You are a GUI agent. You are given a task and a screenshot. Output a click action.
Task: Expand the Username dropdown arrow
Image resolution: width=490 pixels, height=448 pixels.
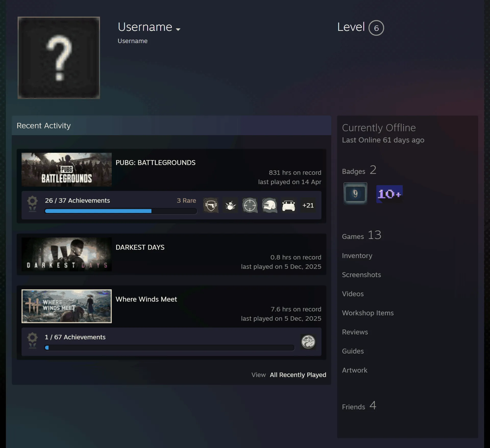pyautogui.click(x=178, y=29)
